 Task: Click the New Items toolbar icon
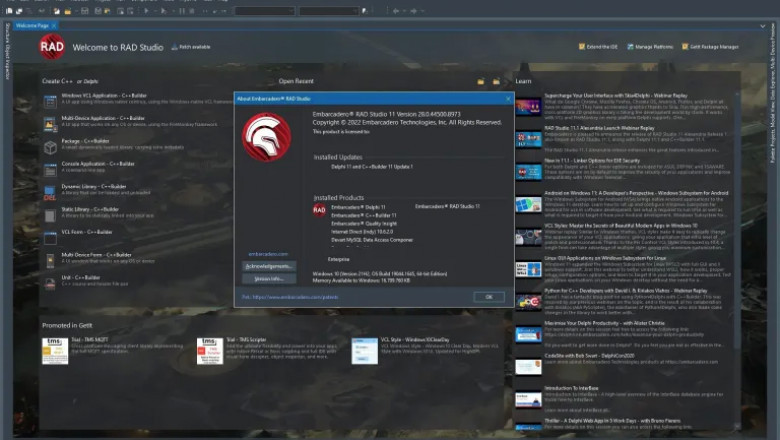tap(57, 10)
